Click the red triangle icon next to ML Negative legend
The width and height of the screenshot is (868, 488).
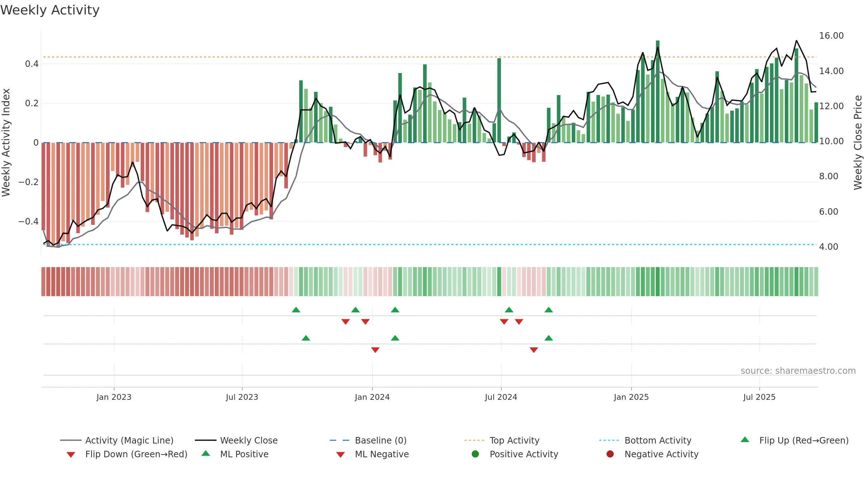(x=340, y=455)
